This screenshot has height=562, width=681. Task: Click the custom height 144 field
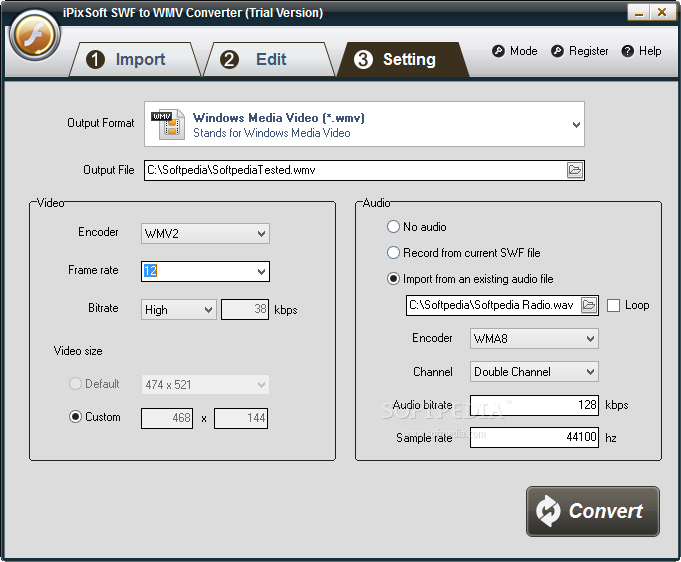[241, 418]
